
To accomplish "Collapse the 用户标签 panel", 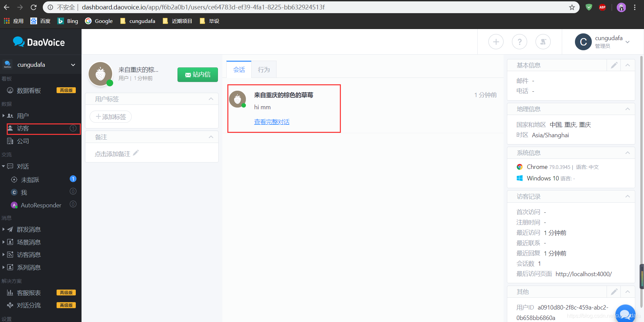I will click(x=211, y=99).
